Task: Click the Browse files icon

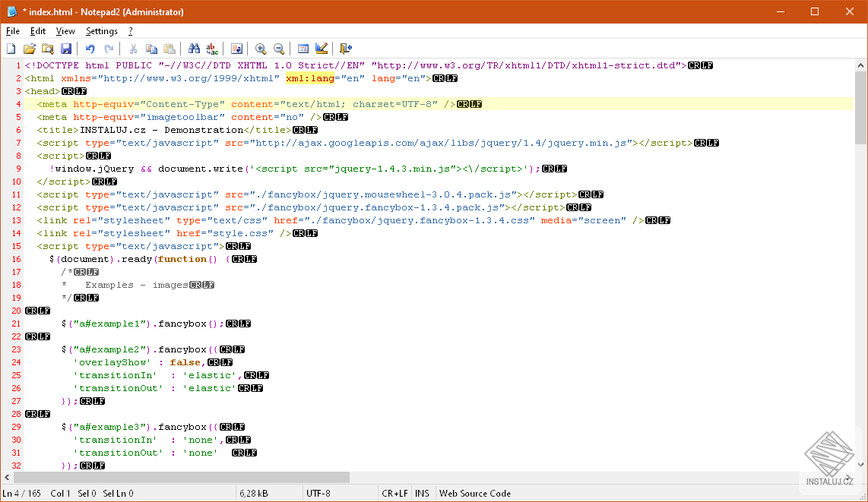Action: tap(47, 49)
